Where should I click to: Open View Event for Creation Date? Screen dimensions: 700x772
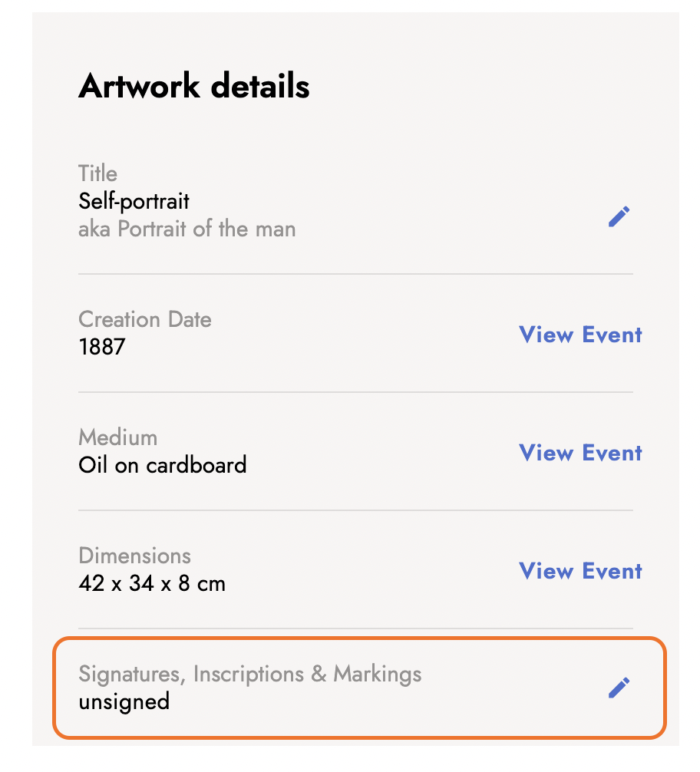click(580, 335)
